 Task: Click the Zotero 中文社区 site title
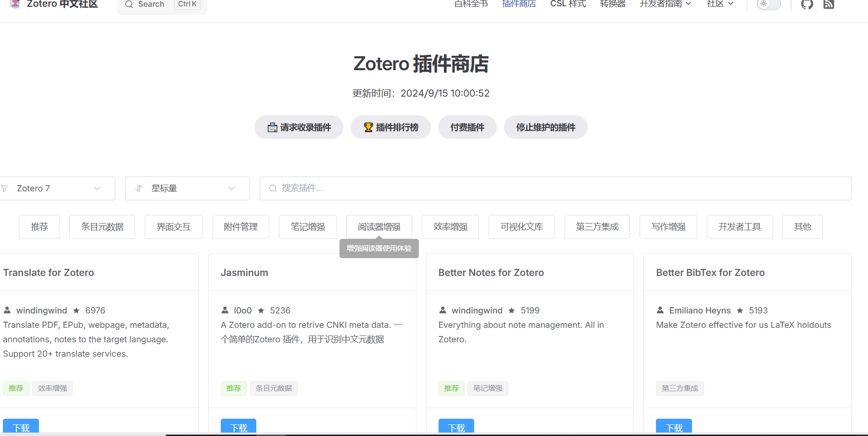tap(62, 4)
